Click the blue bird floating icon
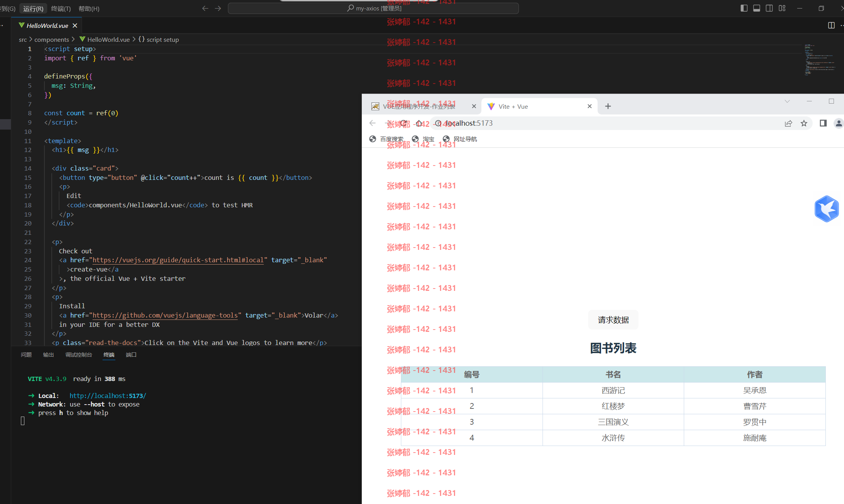 click(x=827, y=209)
